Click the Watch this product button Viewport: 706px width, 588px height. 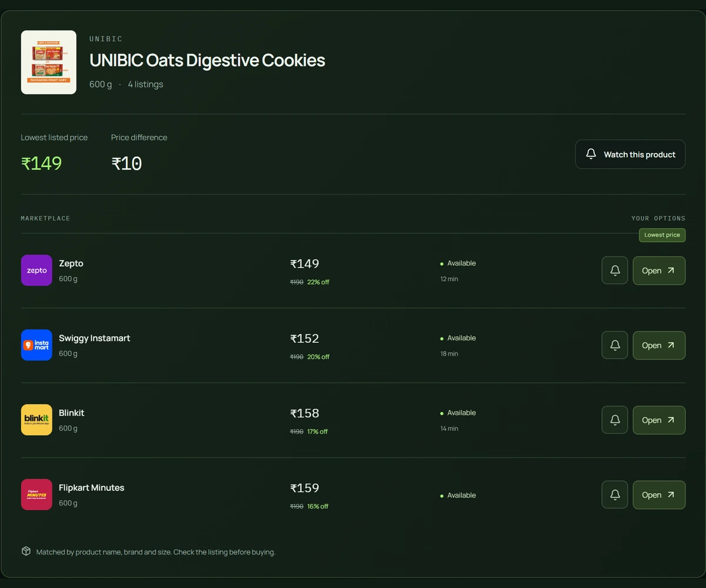click(630, 154)
